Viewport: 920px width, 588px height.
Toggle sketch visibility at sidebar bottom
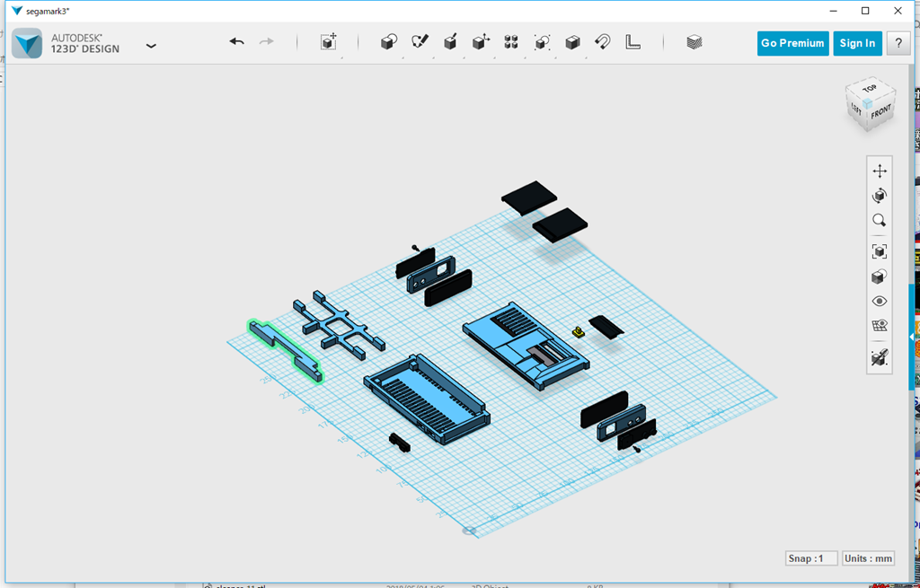879,359
